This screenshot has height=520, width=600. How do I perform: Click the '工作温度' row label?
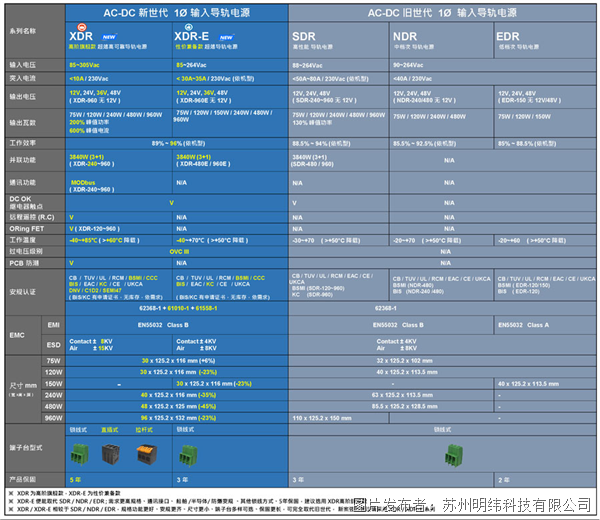23,240
